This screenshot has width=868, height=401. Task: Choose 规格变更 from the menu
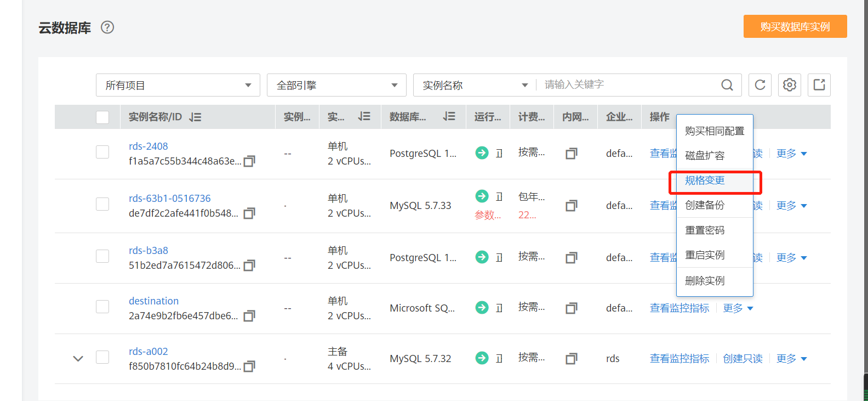[705, 180]
